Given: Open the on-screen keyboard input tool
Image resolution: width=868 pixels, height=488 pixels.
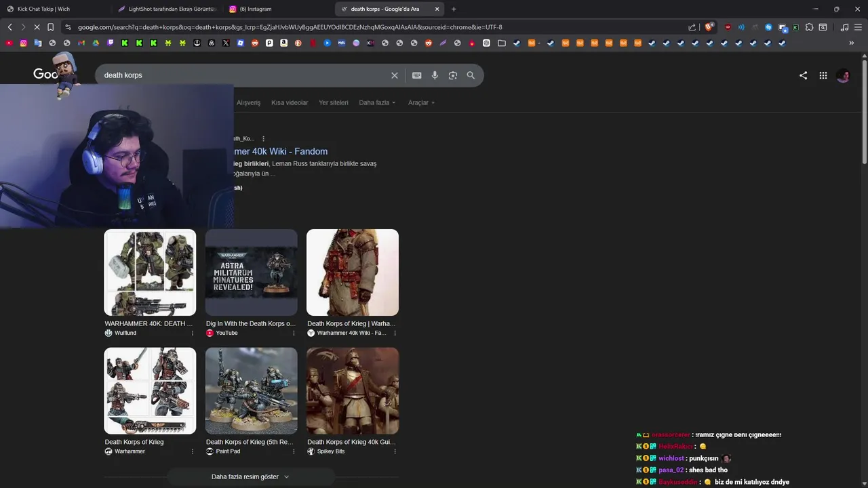Looking at the screenshot, I should pyautogui.click(x=417, y=75).
